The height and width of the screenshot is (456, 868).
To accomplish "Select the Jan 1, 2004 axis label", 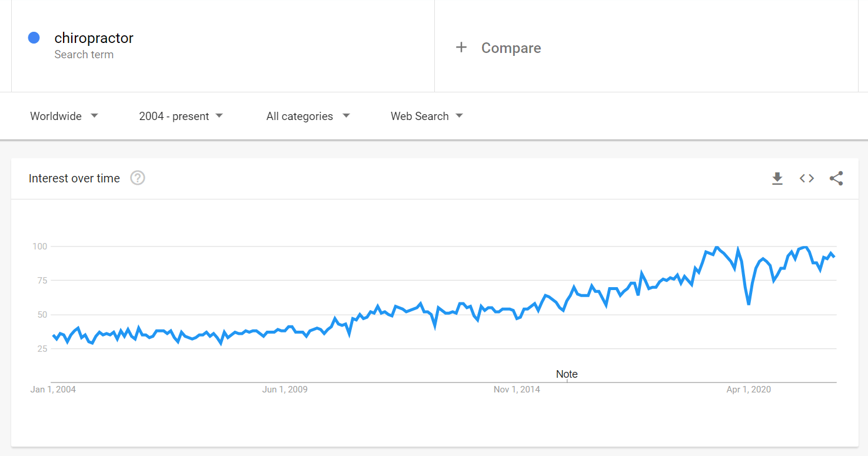I will [x=53, y=390].
